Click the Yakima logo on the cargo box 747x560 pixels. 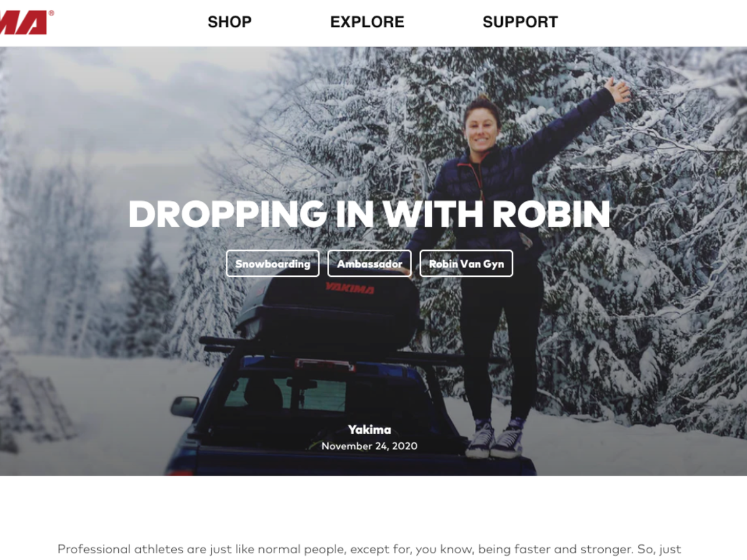(349, 288)
